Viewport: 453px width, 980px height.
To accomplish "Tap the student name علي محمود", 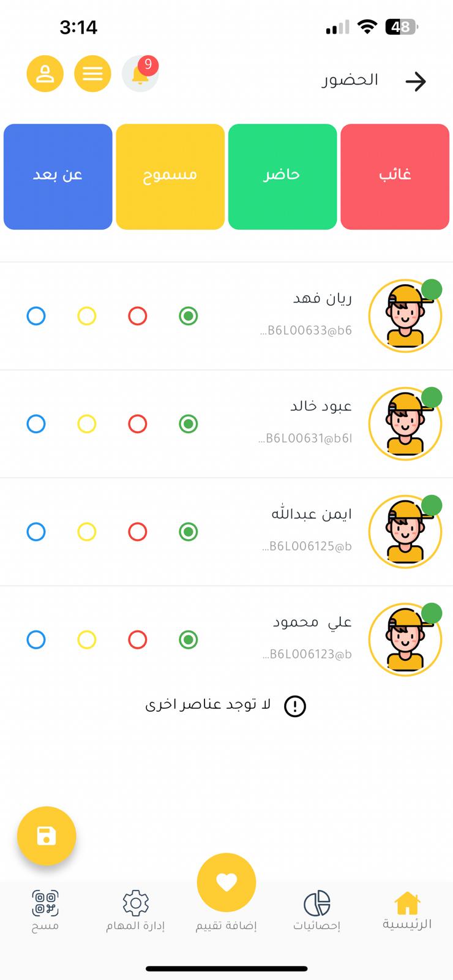I will (x=312, y=622).
